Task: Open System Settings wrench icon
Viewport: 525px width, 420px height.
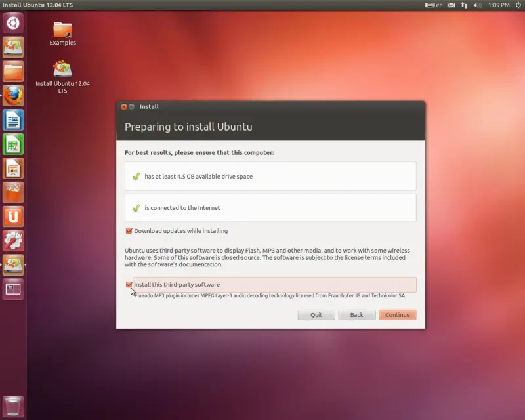Action: click(13, 241)
